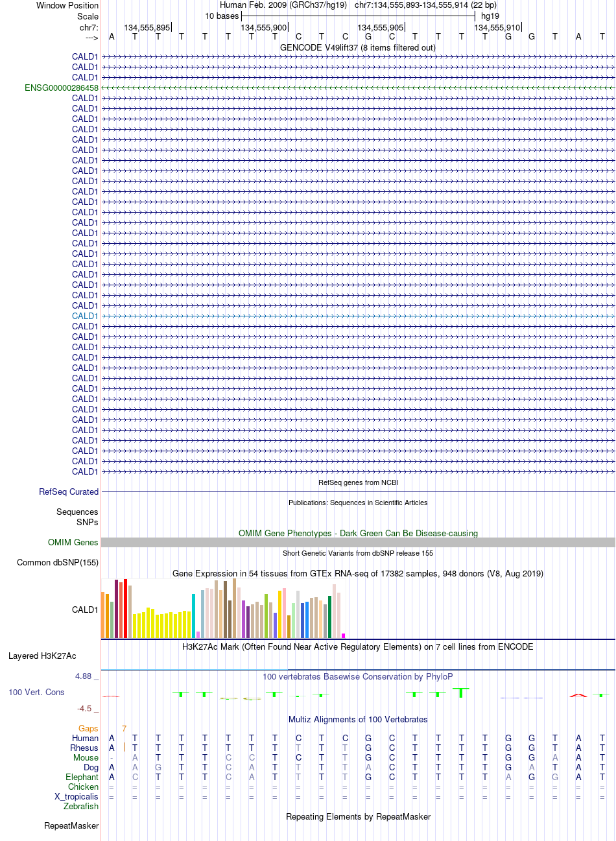Image resolution: width=616 pixels, height=841 pixels.
Task: Click the CALD1 label beside the GTEx chart
Action: 85,610
